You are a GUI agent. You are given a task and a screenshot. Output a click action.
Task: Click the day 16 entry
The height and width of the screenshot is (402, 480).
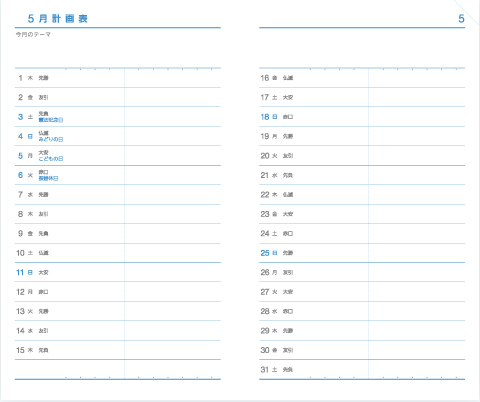[x=362, y=78]
